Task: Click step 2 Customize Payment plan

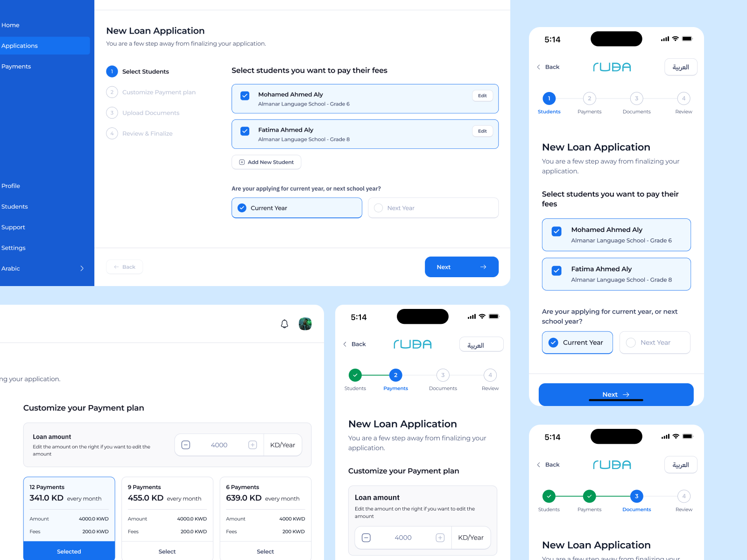Action: click(151, 92)
